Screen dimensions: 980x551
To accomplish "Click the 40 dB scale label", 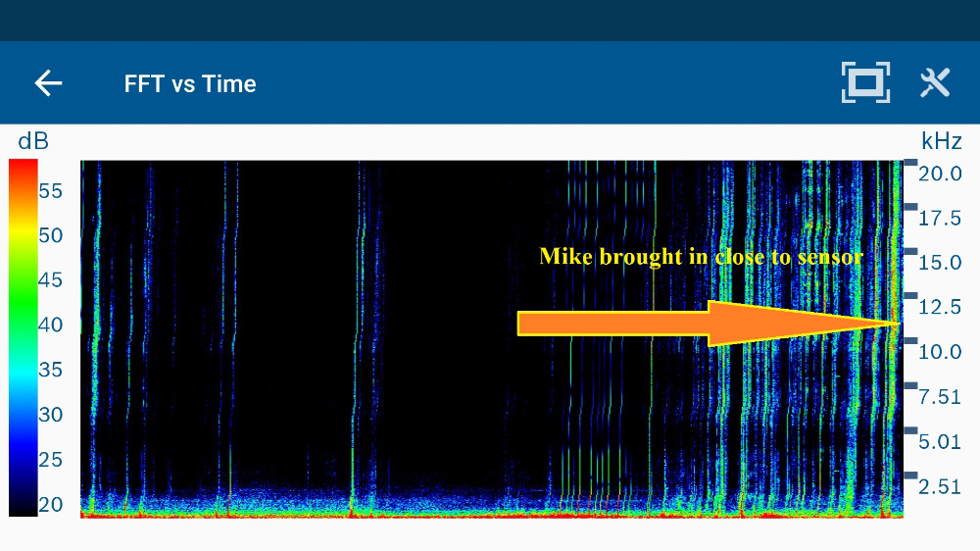I will [x=50, y=325].
